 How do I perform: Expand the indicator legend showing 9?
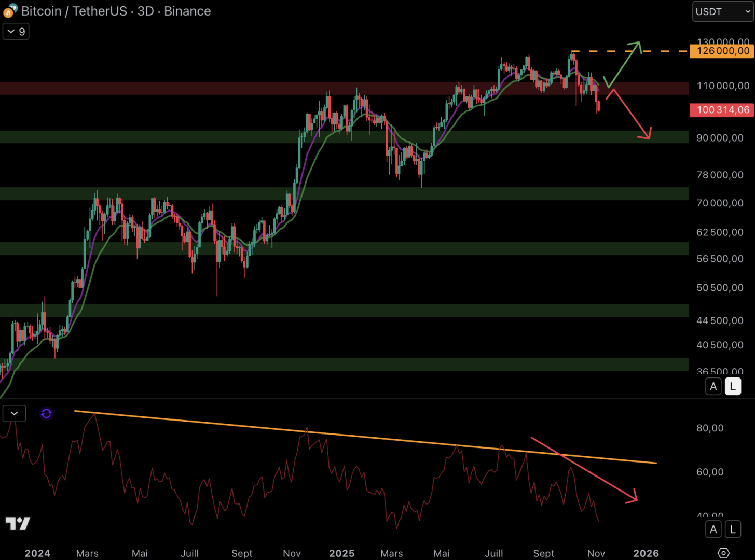[16, 32]
